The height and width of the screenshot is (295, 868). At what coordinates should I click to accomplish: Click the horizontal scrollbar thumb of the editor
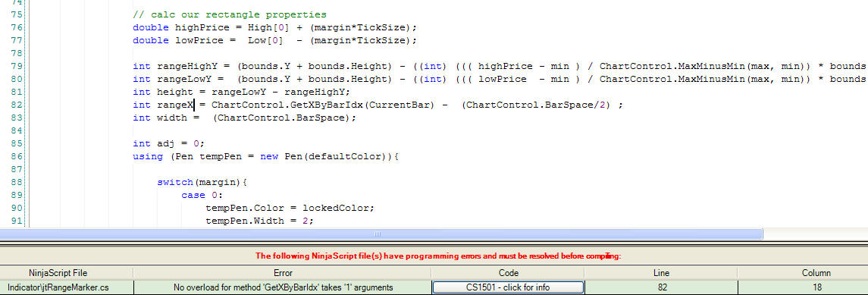(x=381, y=234)
